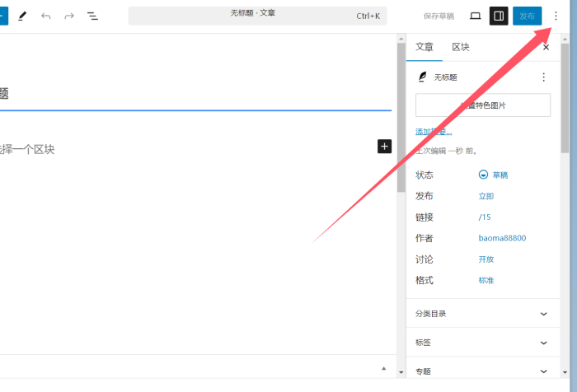This screenshot has height=392, width=577.
Task: Expand the 分类目录 panel
Action: click(x=482, y=314)
